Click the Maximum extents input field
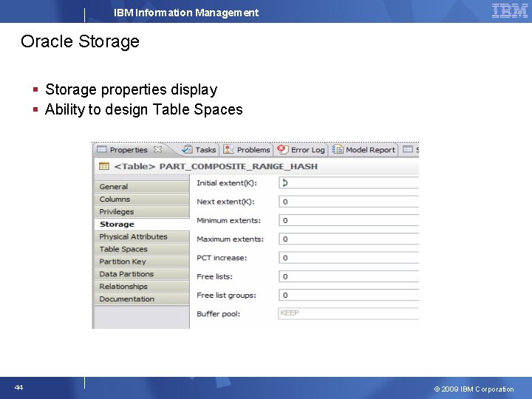The height and width of the screenshot is (399, 532). (x=349, y=239)
